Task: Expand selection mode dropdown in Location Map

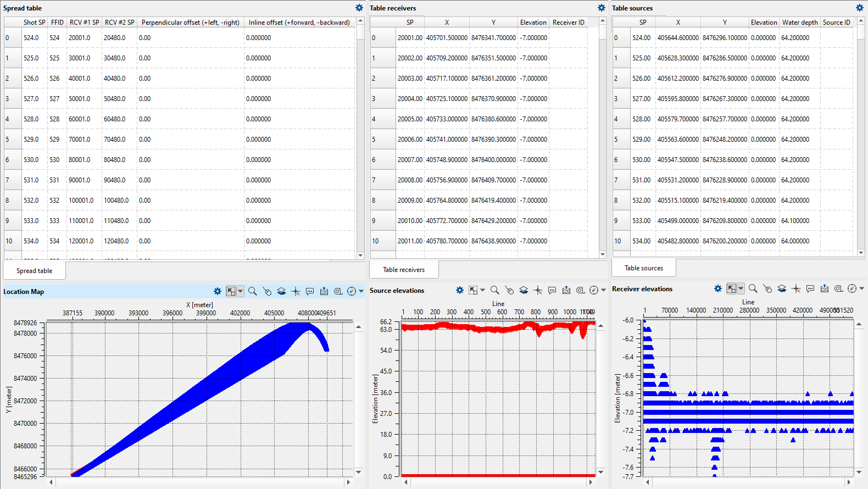Action: (240, 291)
